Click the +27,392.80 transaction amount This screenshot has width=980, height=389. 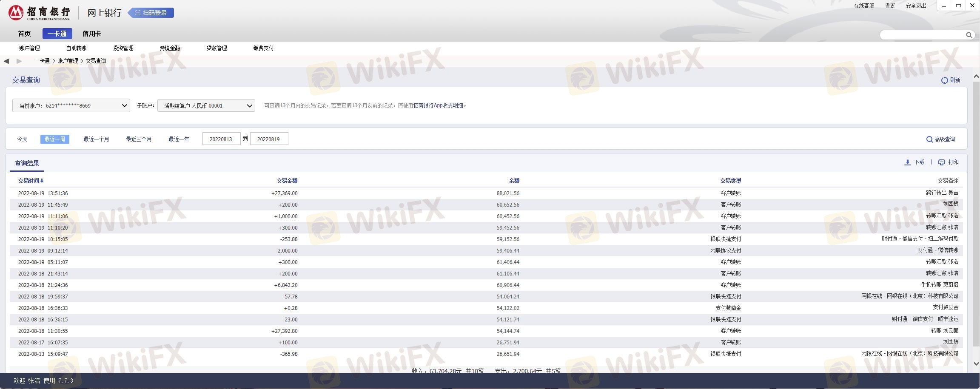pyautogui.click(x=285, y=331)
